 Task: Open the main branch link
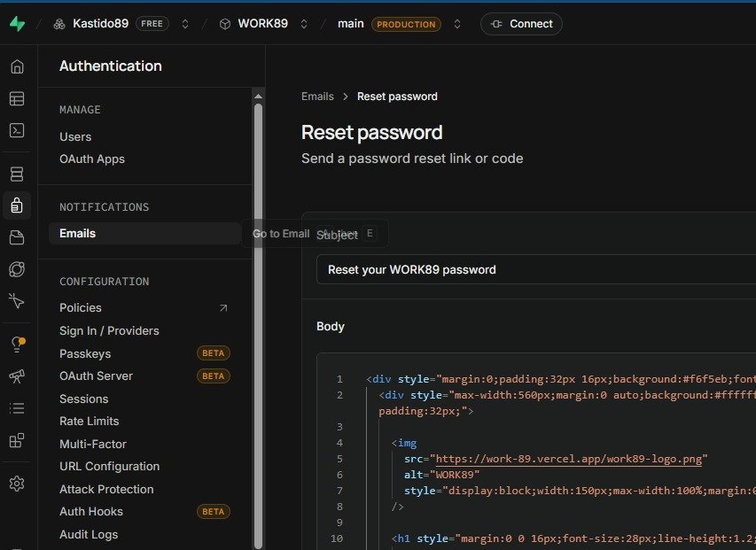pyautogui.click(x=350, y=24)
